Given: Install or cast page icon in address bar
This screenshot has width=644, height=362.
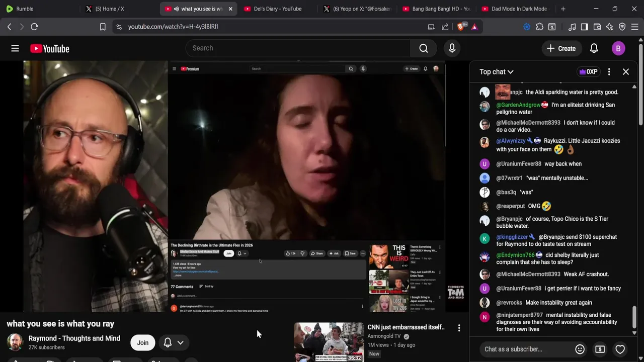Looking at the screenshot, I should pyautogui.click(x=431, y=27).
